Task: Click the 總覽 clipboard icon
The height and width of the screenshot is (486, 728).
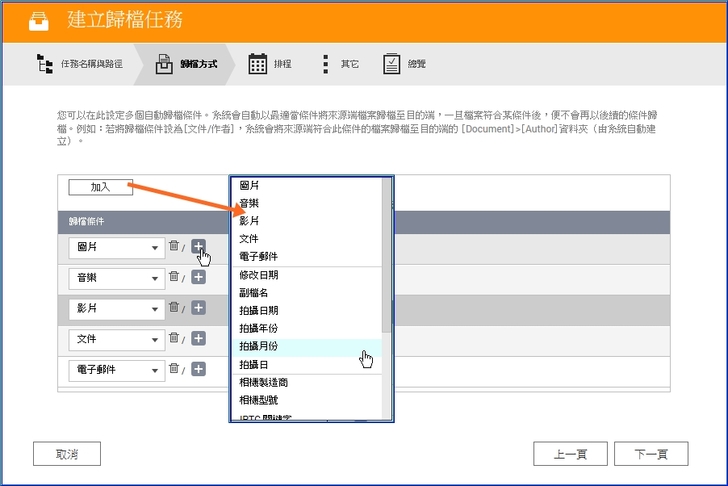Action: (x=392, y=64)
